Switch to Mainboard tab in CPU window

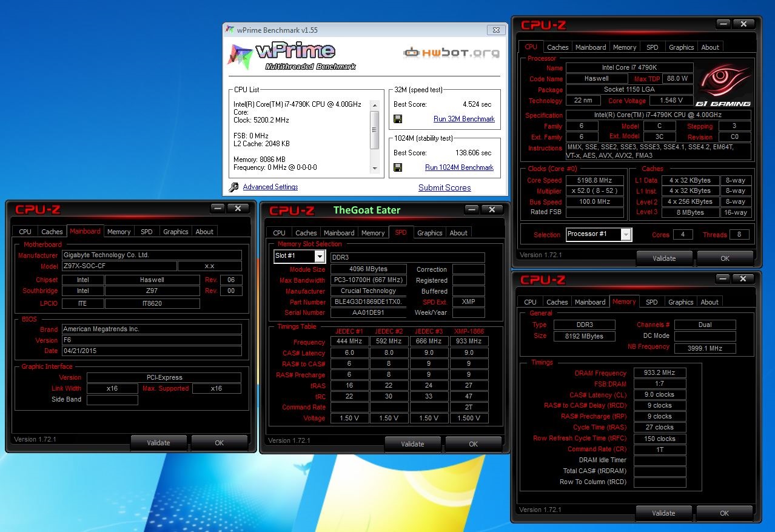point(591,47)
